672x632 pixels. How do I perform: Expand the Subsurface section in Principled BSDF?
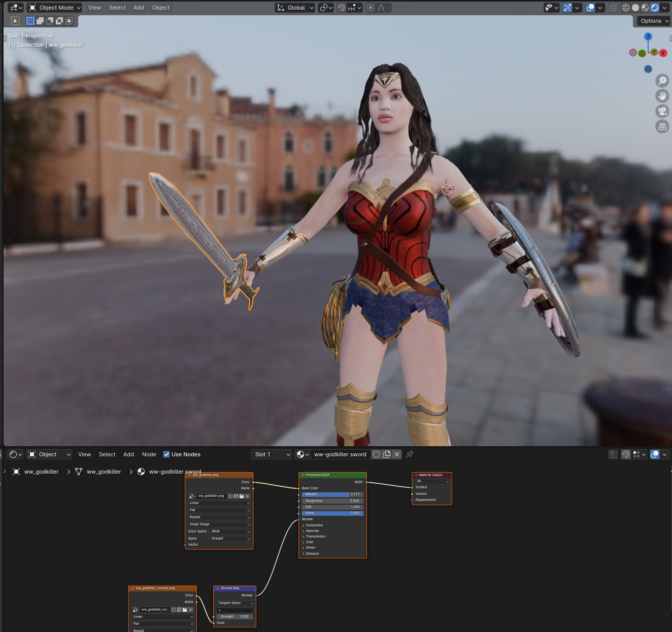point(314,525)
